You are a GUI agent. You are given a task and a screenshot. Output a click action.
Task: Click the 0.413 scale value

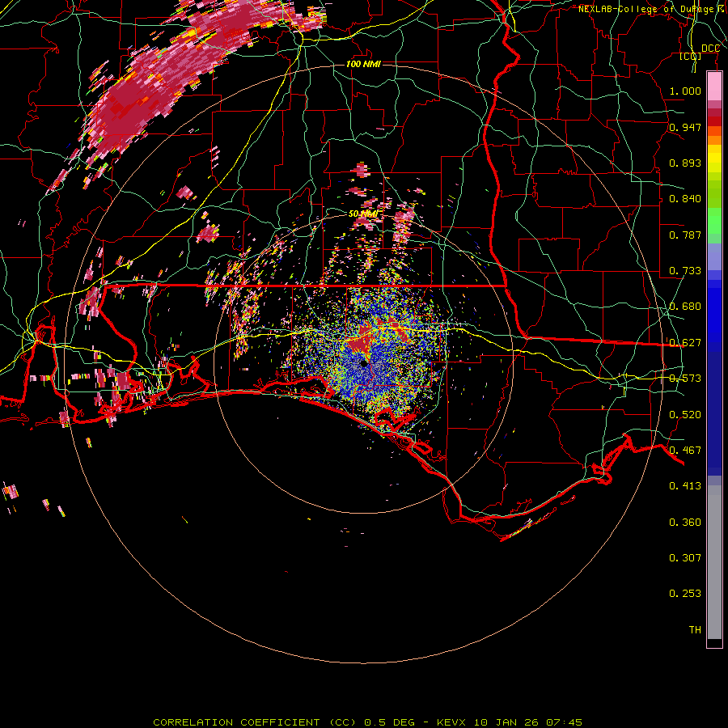pos(685,486)
